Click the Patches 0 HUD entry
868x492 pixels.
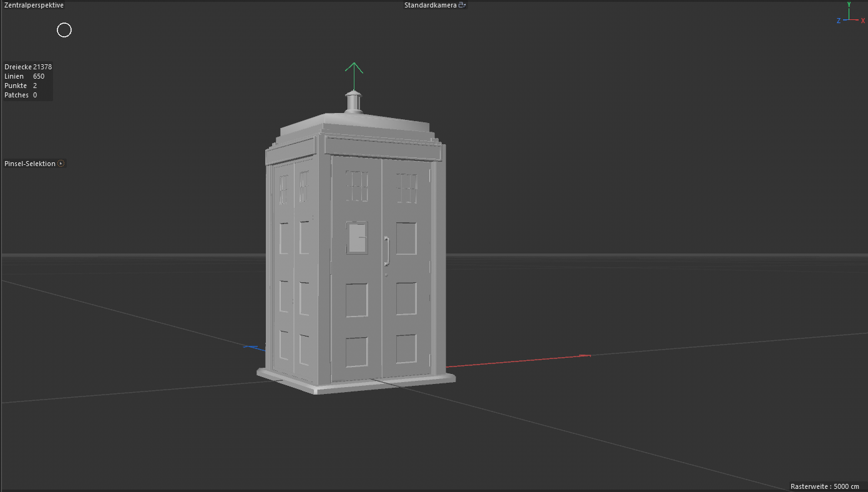click(x=21, y=95)
